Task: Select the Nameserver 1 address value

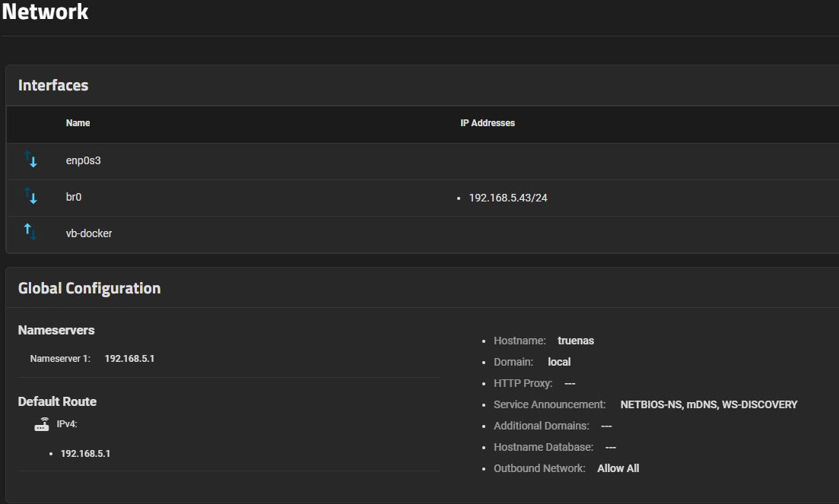Action: tap(129, 358)
